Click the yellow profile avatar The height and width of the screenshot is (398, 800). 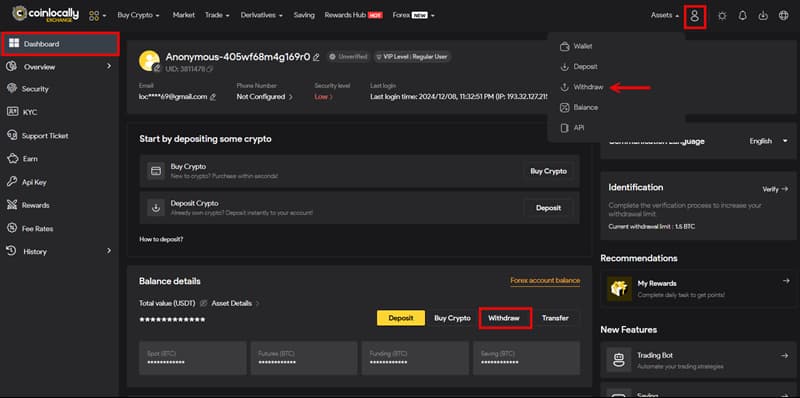coord(149,61)
